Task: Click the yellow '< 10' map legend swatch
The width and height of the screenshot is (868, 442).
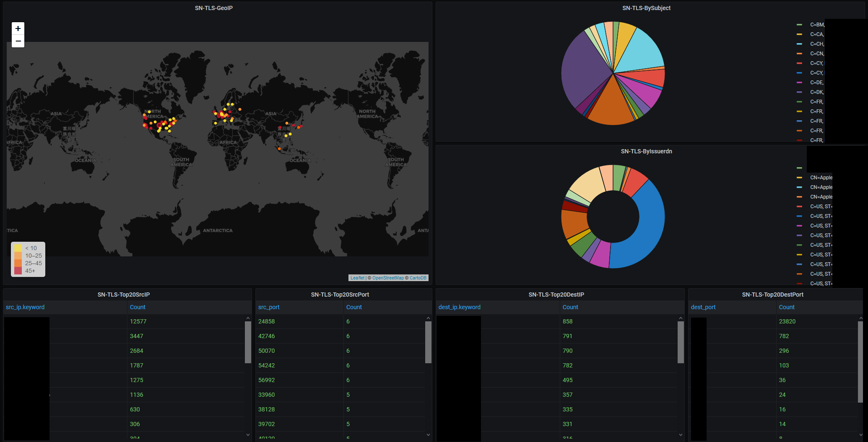Action: (18, 248)
